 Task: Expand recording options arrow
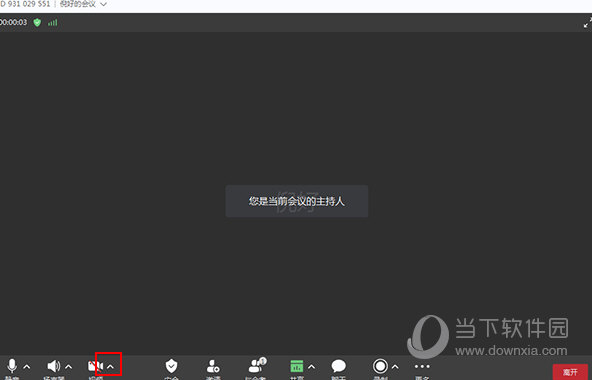[395, 366]
